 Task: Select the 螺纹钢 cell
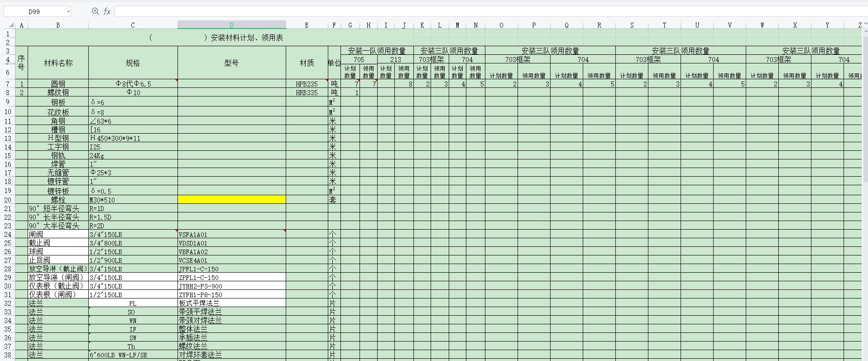(x=58, y=92)
